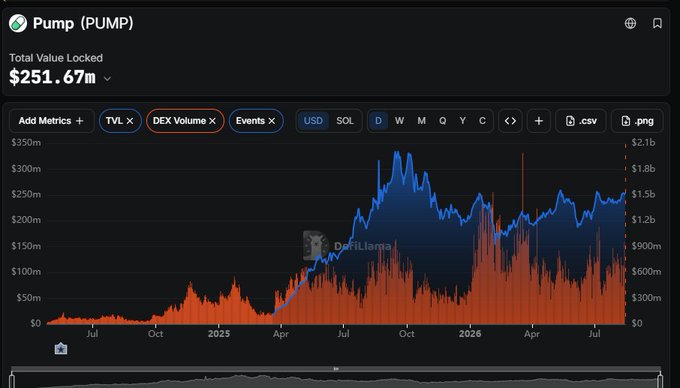Click the $150m left axis label
The width and height of the screenshot is (680, 388).
(x=26, y=246)
